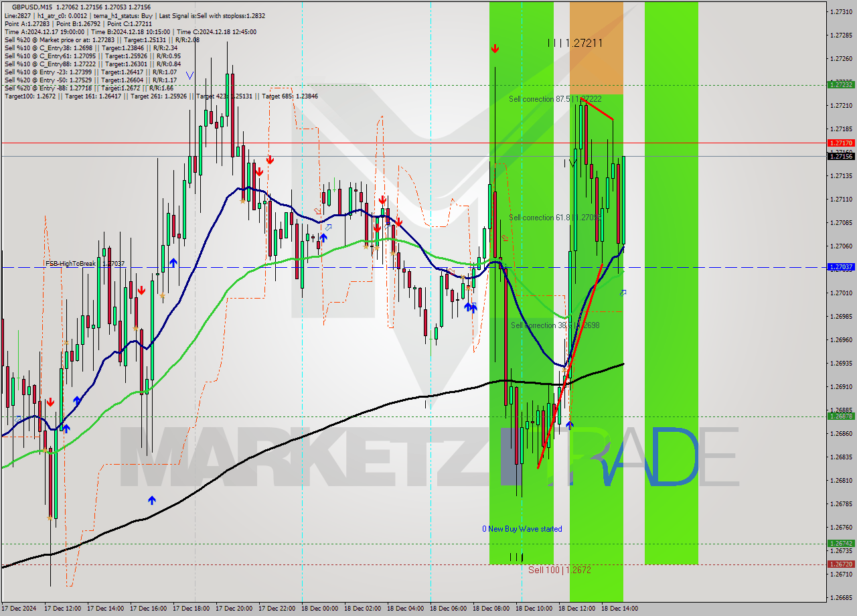Viewport: 857px width, 616px height.
Task: Click the green 1.27232 price tag on right axis
Action: click(x=842, y=86)
